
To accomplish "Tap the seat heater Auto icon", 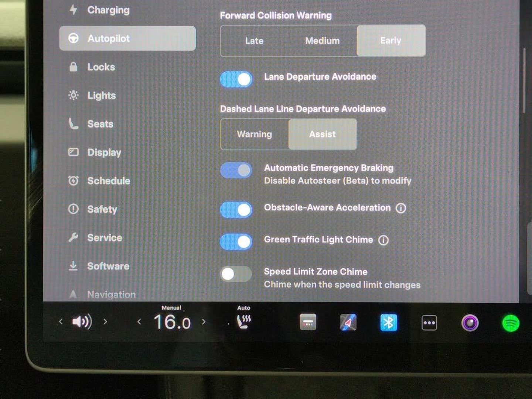I will pos(244,320).
